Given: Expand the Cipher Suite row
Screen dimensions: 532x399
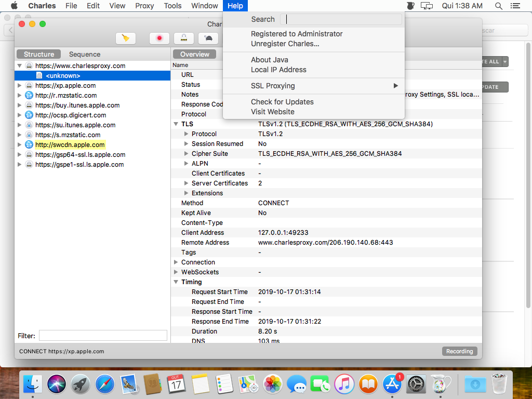Looking at the screenshot, I should click(x=187, y=154).
